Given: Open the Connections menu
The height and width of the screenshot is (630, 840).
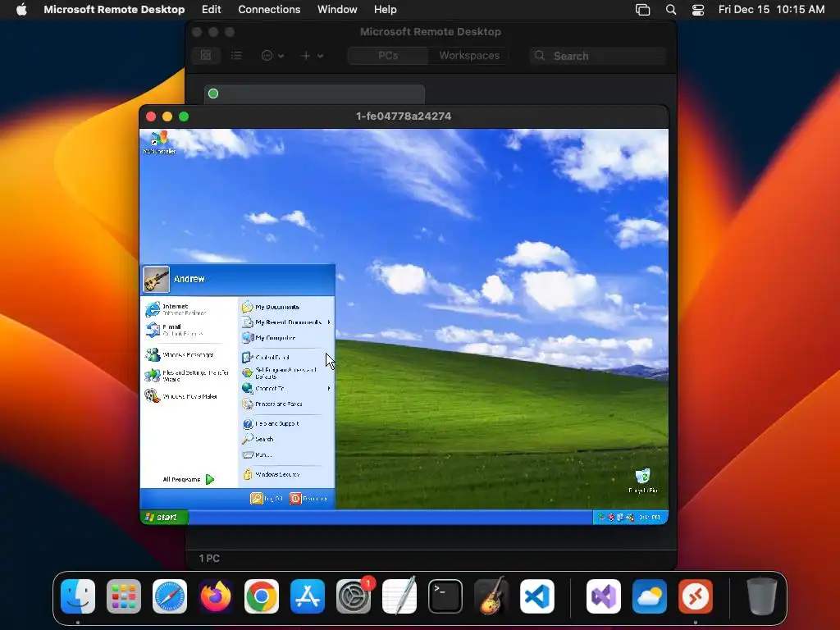Looking at the screenshot, I should [269, 10].
